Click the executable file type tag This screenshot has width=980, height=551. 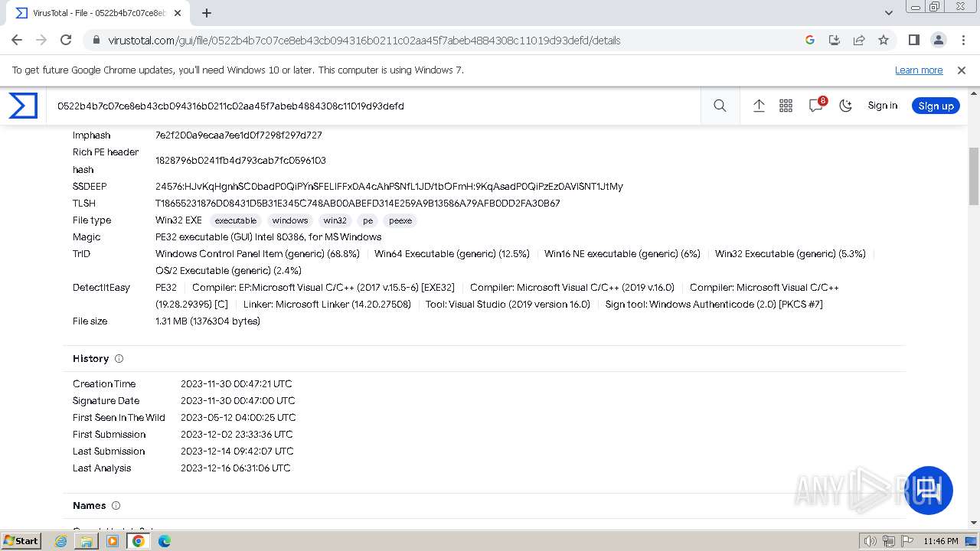(x=235, y=220)
